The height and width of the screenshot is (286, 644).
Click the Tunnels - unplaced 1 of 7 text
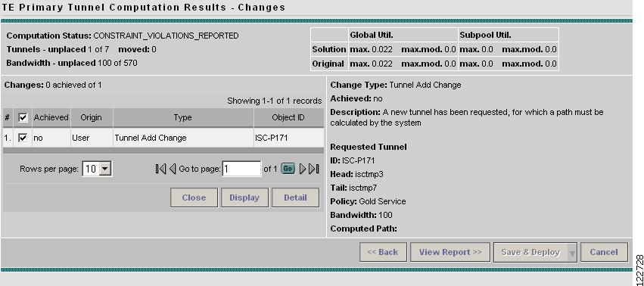point(58,49)
